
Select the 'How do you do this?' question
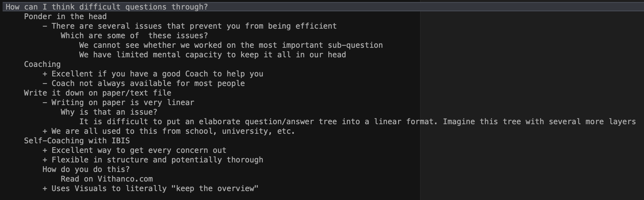tap(86, 169)
